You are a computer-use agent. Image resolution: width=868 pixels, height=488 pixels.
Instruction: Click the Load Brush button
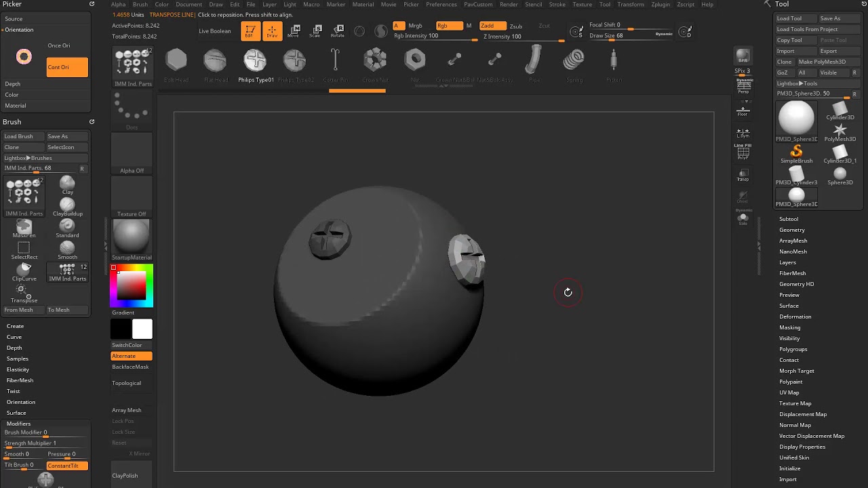(23, 136)
